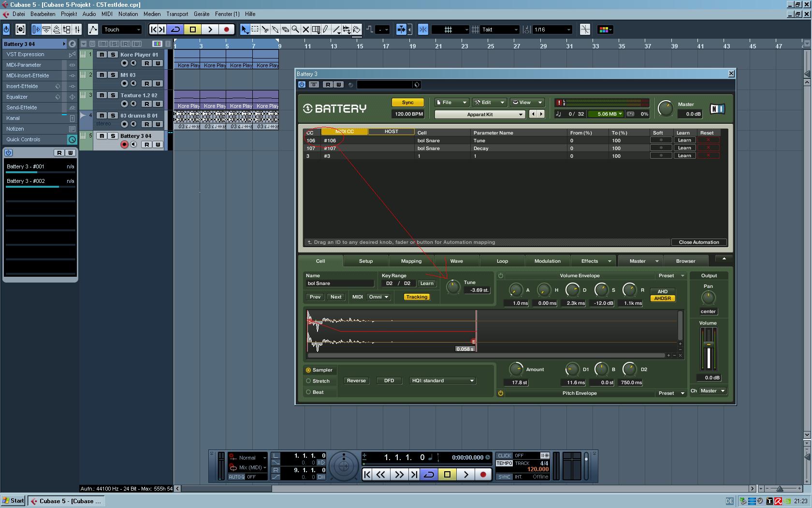Screen dimensions: 812x508
Task: Select the Stretch radio option
Action: pos(308,381)
